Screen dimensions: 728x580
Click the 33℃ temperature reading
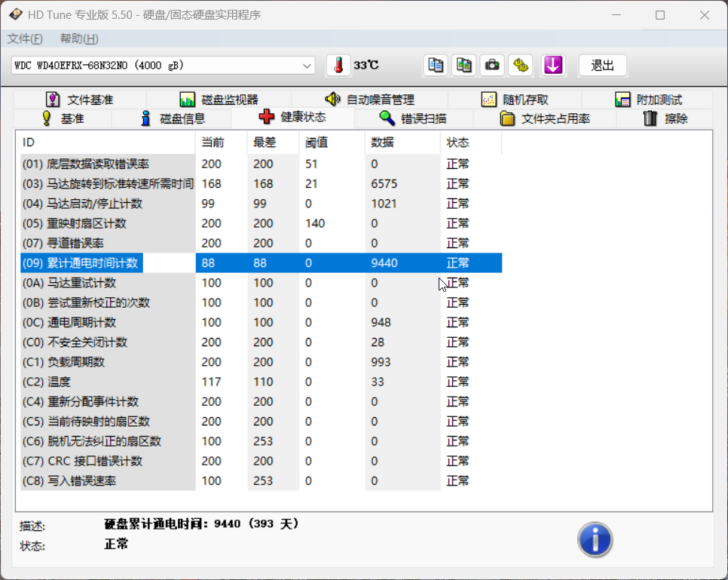(366, 65)
